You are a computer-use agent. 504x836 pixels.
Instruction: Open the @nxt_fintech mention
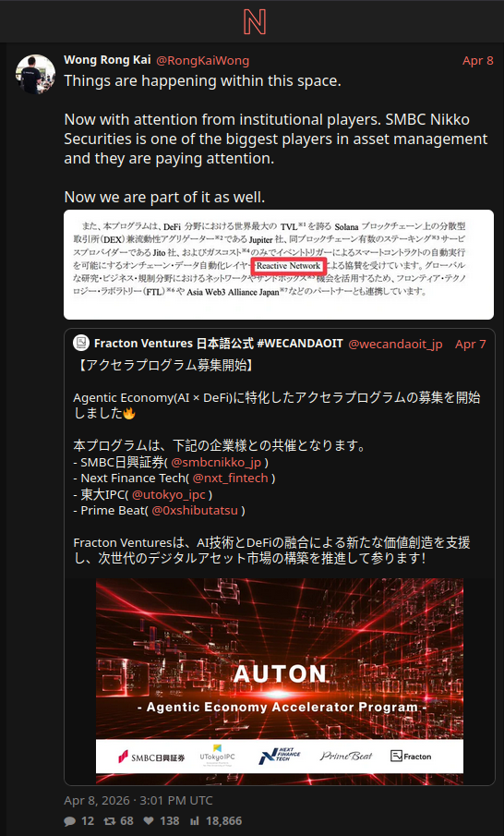pos(230,479)
